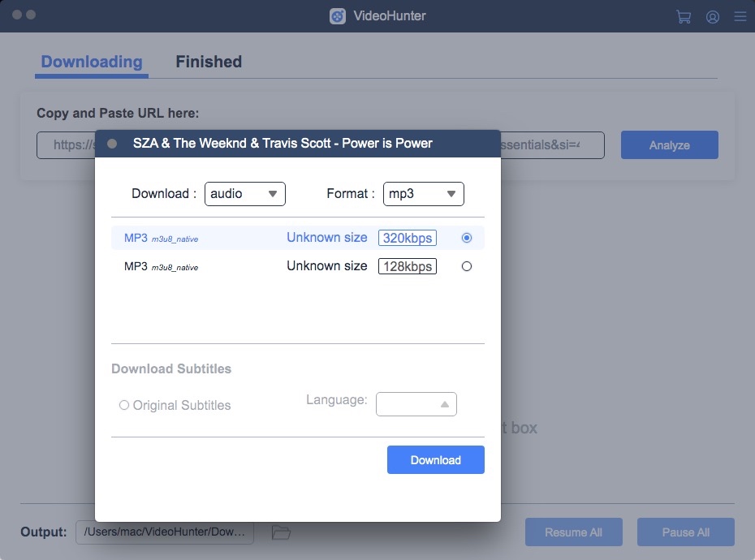Click the Pause All button
This screenshot has height=560, width=755.
(x=685, y=532)
